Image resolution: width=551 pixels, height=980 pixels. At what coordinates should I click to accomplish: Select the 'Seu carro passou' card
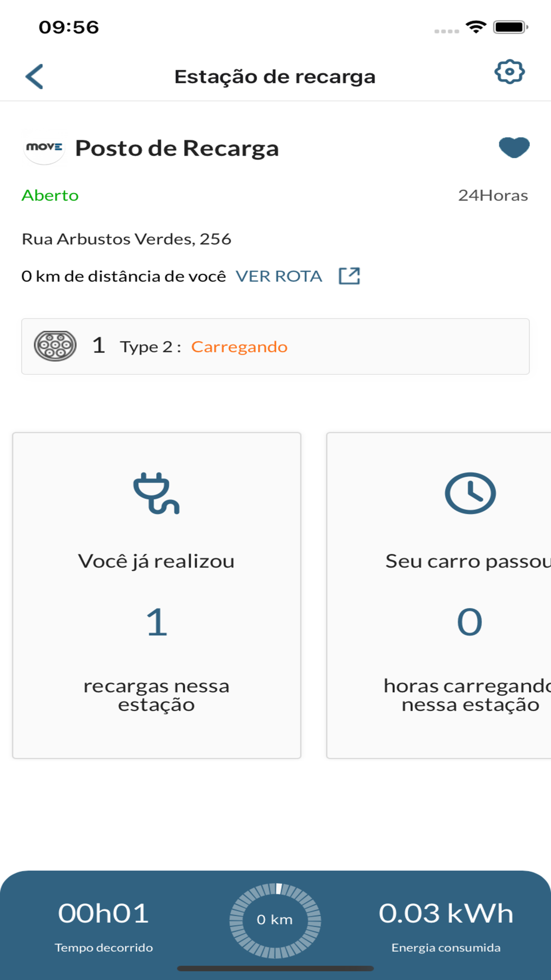[439, 595]
